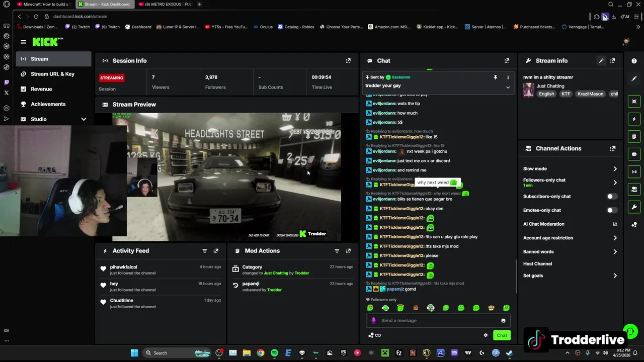Click the microphone icon in message box

(x=373, y=321)
